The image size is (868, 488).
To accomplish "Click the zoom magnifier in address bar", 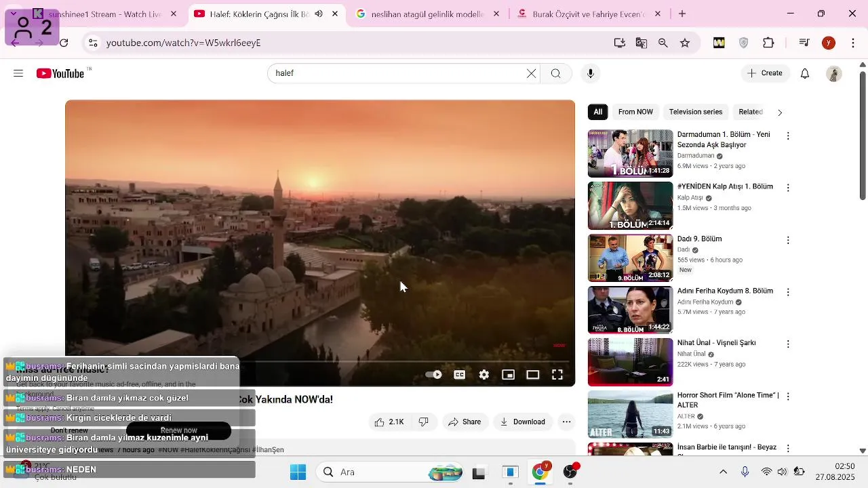I will pos(663,43).
